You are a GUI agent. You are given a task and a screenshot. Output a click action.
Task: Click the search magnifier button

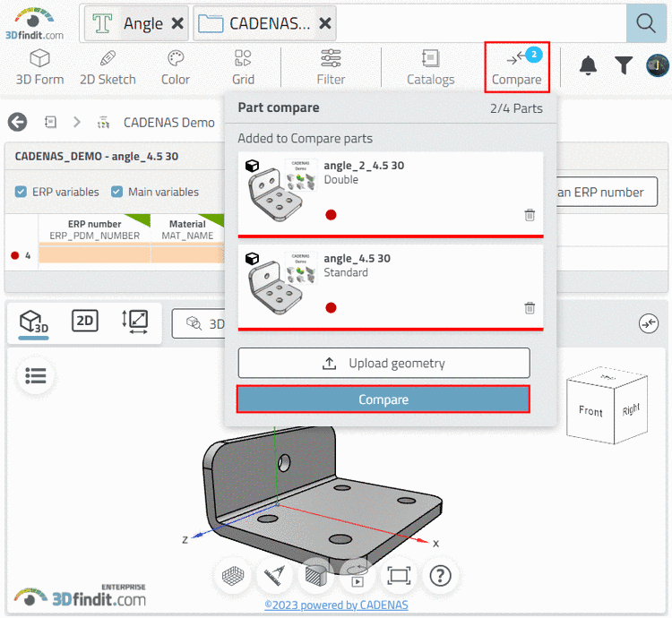[646, 23]
